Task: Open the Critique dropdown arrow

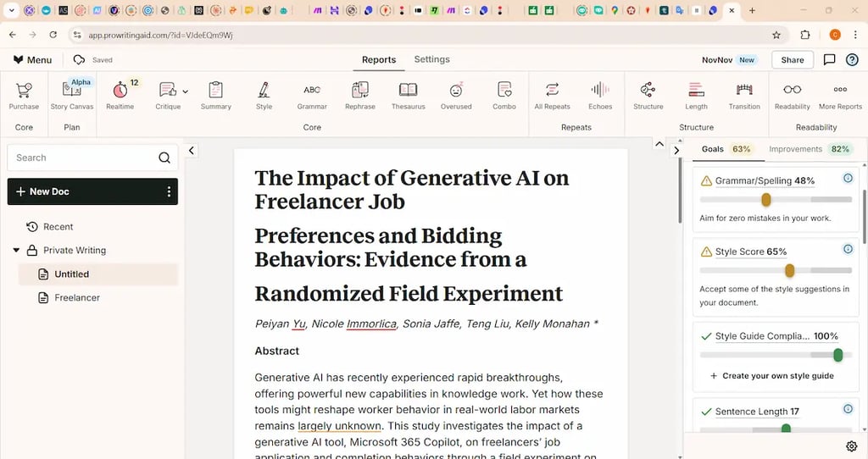Action: [186, 91]
